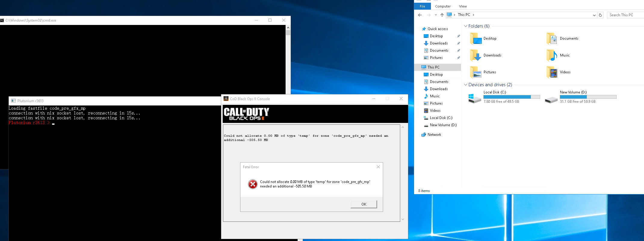This screenshot has height=241, width=644.
Task: Click the cmd.exe scrollbar thumb
Action: point(288,33)
